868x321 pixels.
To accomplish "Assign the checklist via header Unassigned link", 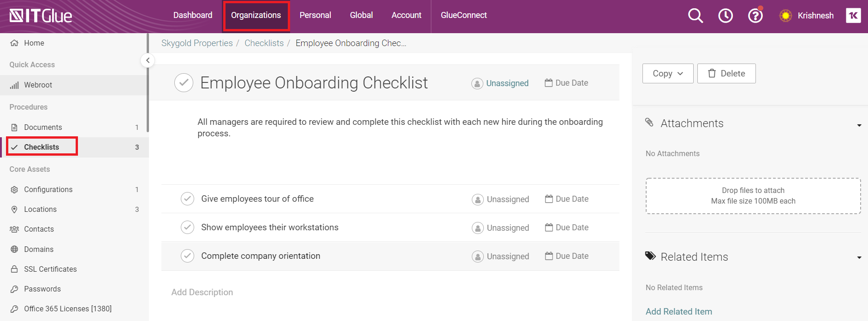I will [x=507, y=83].
